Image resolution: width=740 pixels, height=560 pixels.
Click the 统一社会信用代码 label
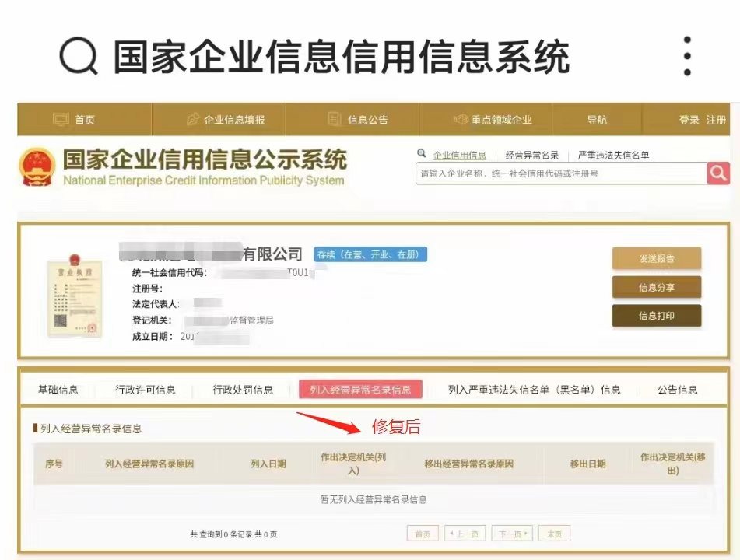click(x=170, y=273)
